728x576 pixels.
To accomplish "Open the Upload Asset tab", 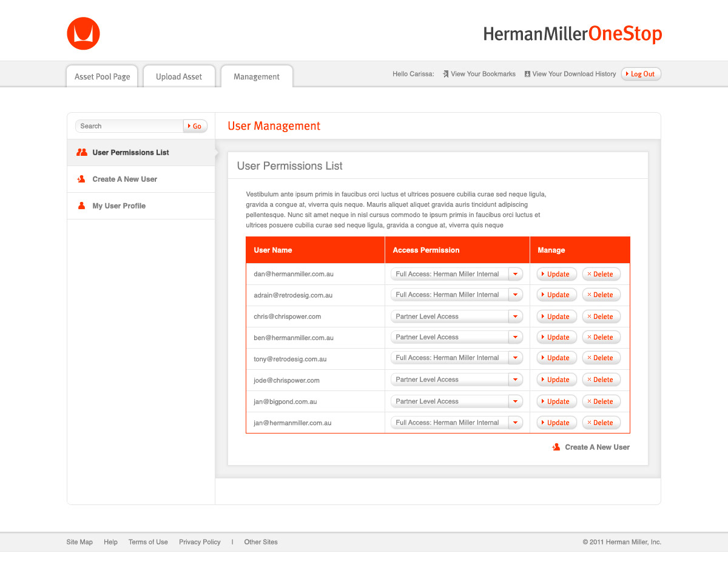I will tap(179, 76).
